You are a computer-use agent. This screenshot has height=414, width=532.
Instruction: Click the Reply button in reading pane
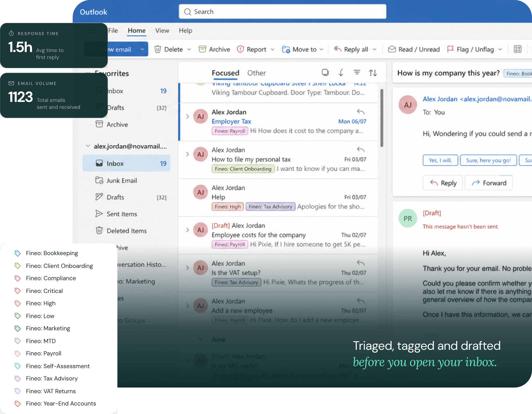point(443,183)
